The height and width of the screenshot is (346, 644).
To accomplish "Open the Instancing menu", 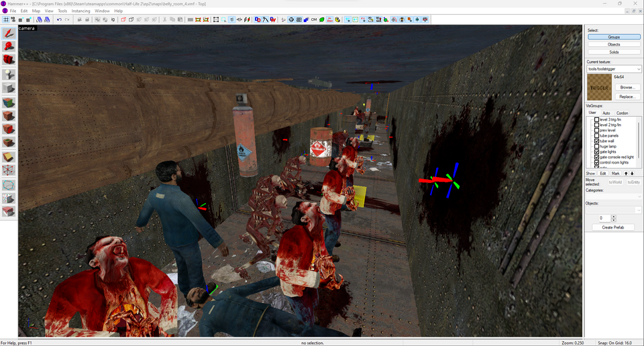I will click(80, 11).
